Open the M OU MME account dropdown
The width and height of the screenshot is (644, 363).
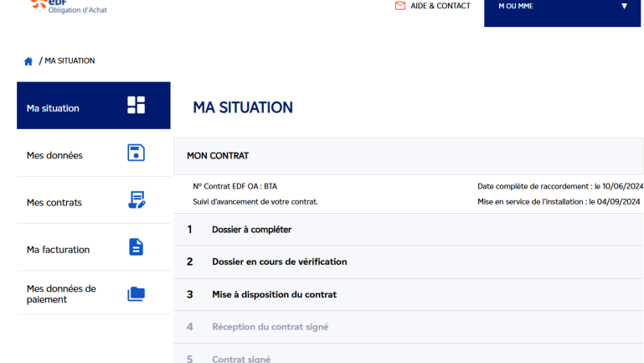click(x=561, y=8)
